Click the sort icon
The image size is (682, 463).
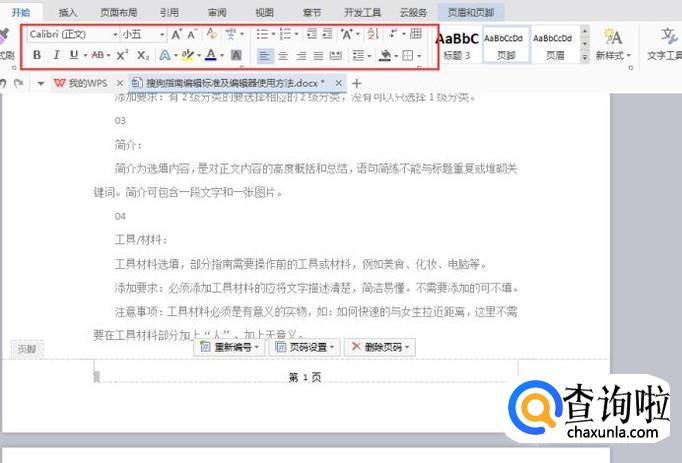373,34
